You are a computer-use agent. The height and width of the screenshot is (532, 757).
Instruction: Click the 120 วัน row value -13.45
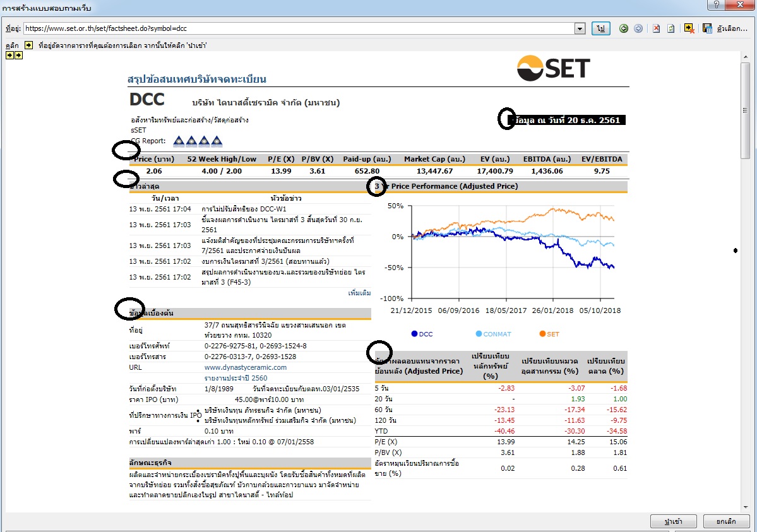(x=504, y=420)
